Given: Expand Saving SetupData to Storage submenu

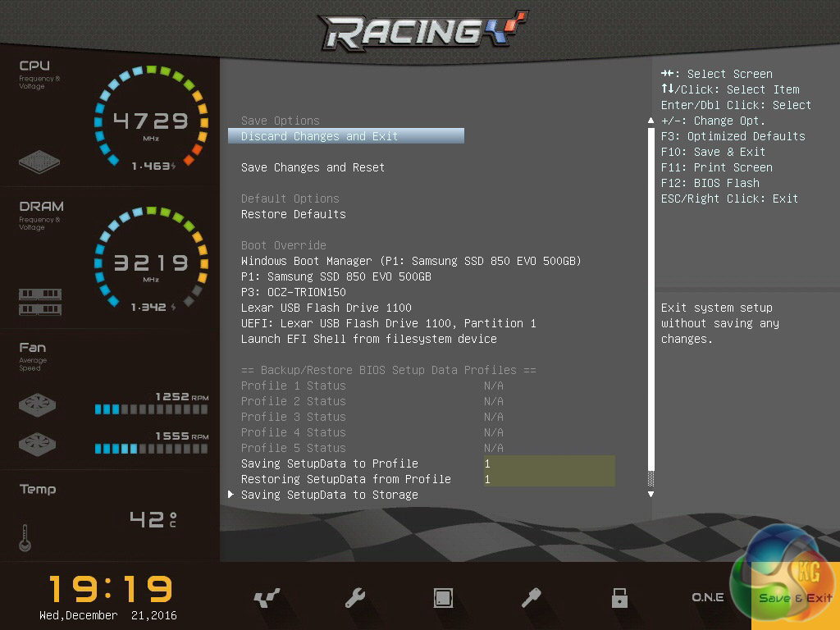Looking at the screenshot, I should coord(329,495).
